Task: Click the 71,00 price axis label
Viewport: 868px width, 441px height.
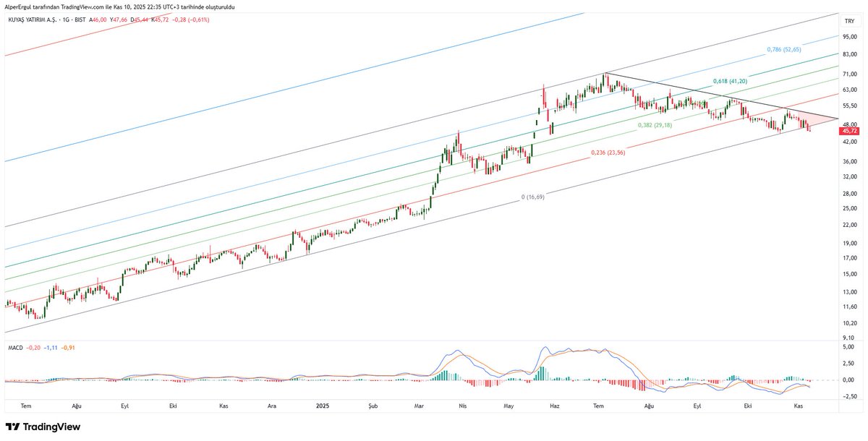Action: point(849,74)
